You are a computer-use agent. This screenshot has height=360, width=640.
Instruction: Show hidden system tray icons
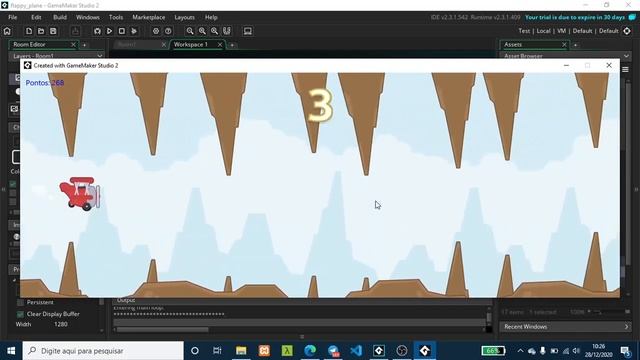(x=520, y=351)
